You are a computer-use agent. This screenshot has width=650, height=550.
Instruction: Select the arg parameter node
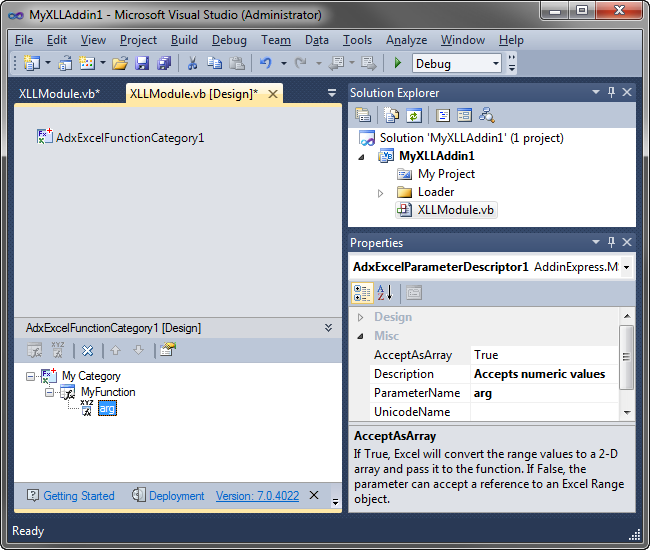(107, 409)
